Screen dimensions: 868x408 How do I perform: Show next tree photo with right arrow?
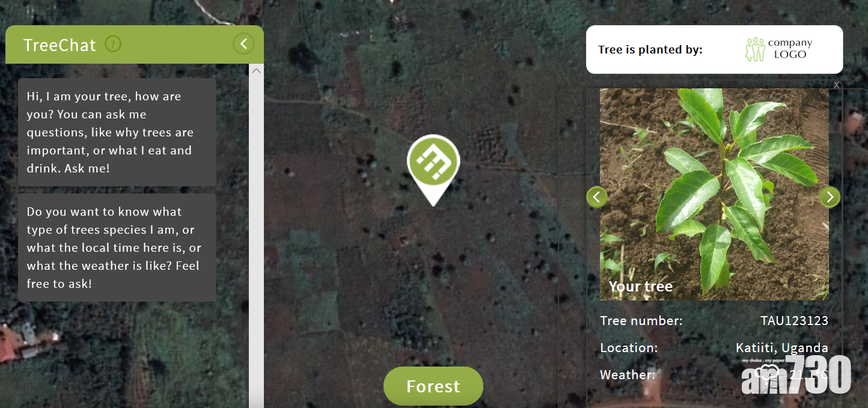pos(830,196)
